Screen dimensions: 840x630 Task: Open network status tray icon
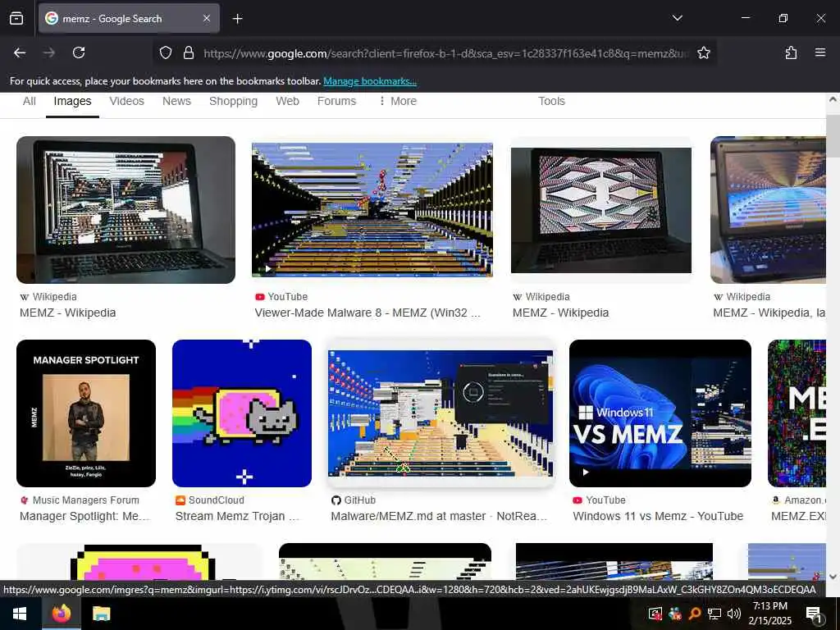[x=714, y=614]
